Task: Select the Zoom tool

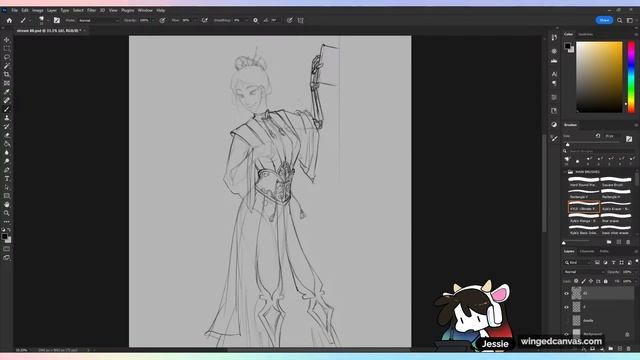Action: pyautogui.click(x=7, y=213)
